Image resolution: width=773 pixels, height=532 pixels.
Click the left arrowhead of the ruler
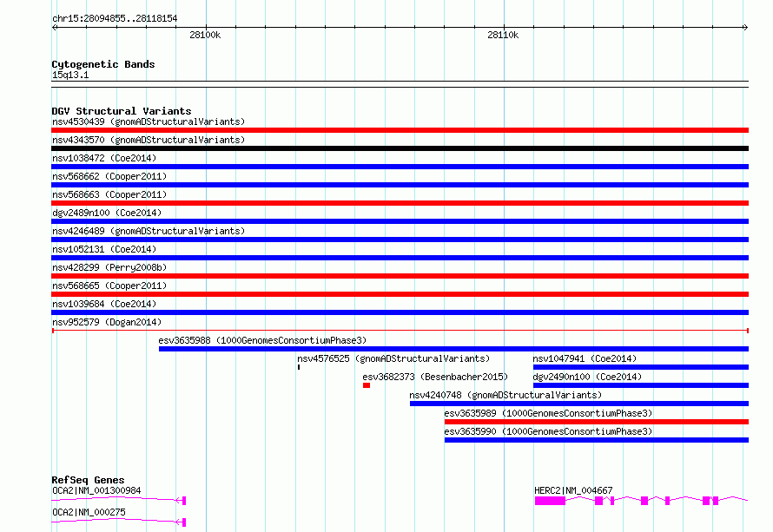pos(54,27)
